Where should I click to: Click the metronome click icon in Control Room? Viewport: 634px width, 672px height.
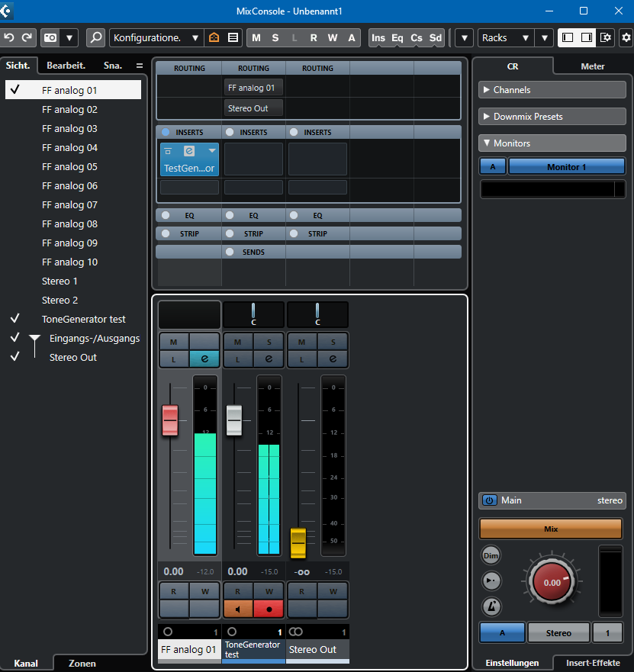point(491,606)
